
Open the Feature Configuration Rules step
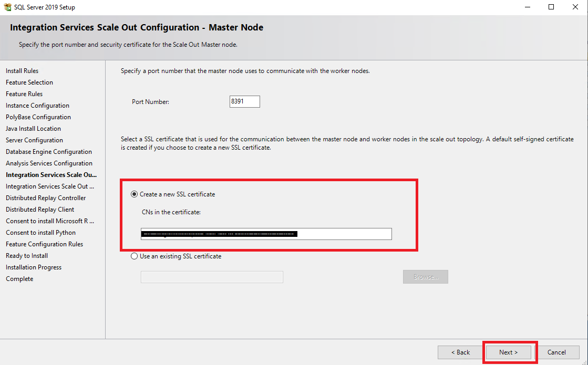pyautogui.click(x=45, y=244)
